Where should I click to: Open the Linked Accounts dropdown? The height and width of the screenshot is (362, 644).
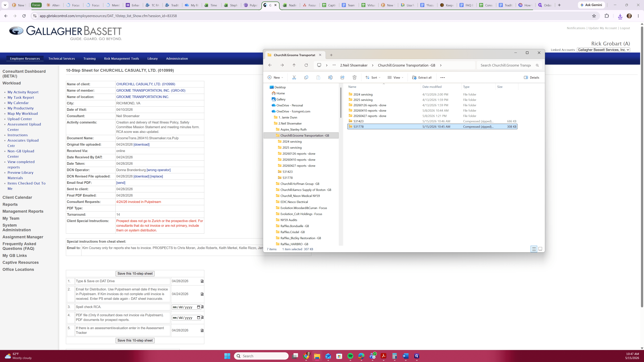tap(603, 50)
